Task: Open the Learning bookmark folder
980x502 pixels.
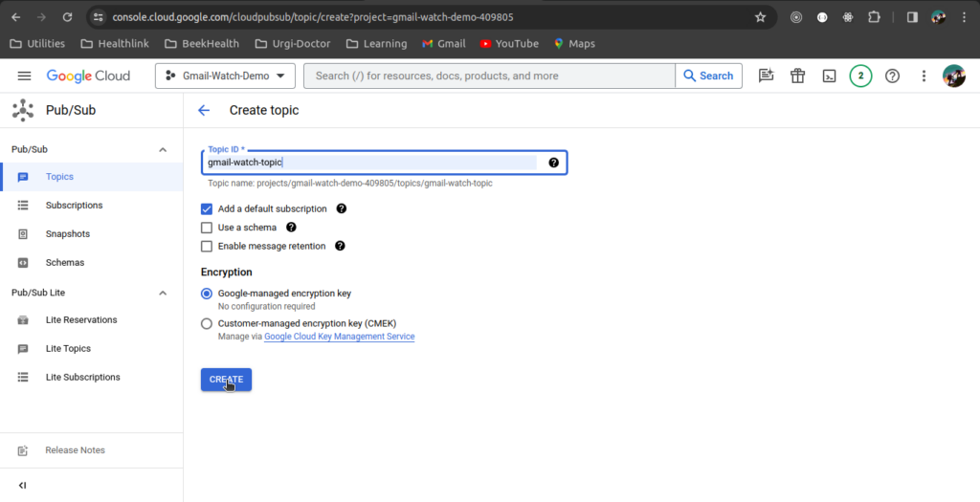Action: [376, 44]
